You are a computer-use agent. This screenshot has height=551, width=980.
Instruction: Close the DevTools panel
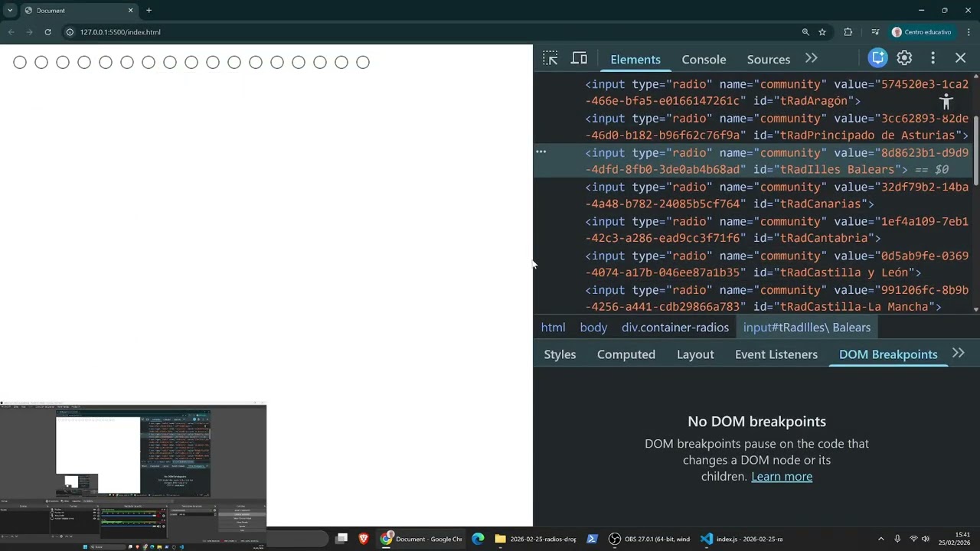coord(961,58)
